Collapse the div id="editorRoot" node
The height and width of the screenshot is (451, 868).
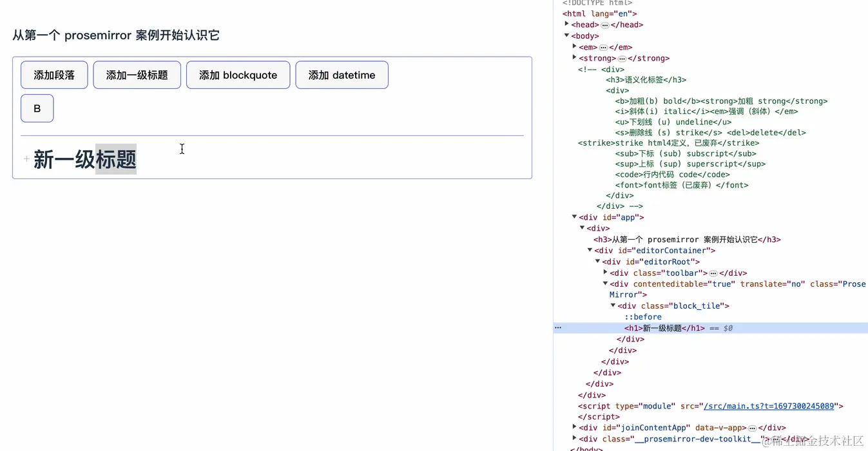(x=598, y=261)
